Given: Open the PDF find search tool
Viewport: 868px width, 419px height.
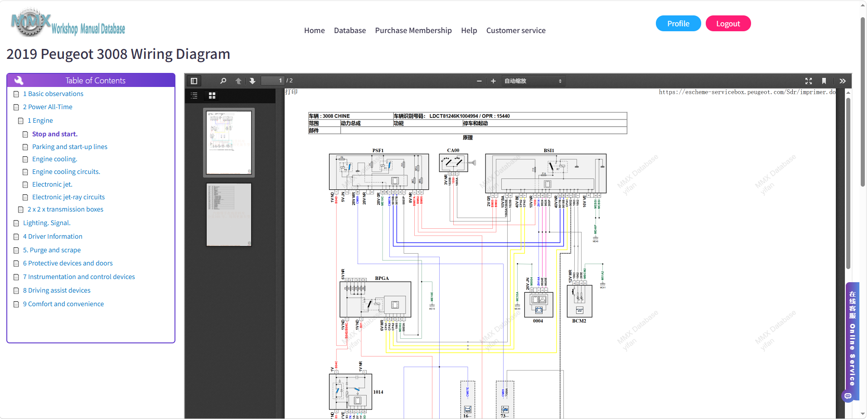Looking at the screenshot, I should coord(223,81).
